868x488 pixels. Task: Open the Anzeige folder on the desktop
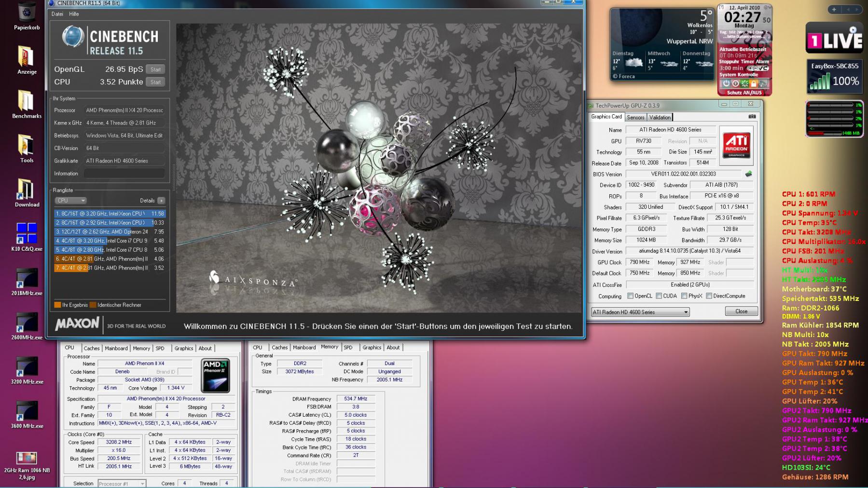click(27, 59)
